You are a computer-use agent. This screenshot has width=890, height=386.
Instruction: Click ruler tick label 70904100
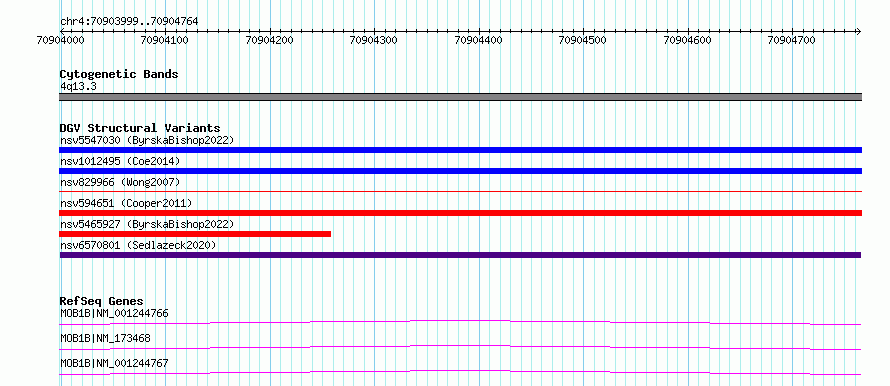(165, 40)
